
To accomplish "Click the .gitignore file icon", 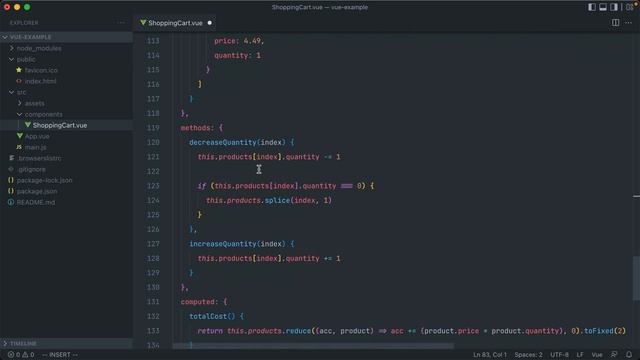I will coord(11,169).
